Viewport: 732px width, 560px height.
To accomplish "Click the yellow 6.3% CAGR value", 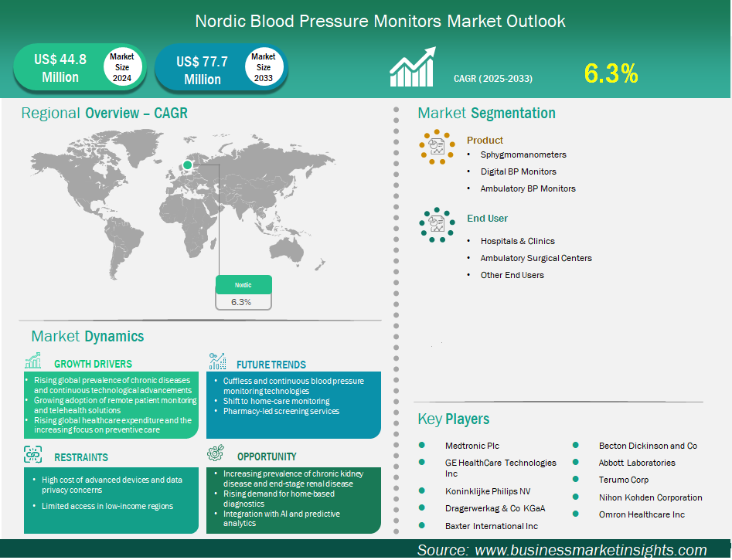I will pos(611,73).
